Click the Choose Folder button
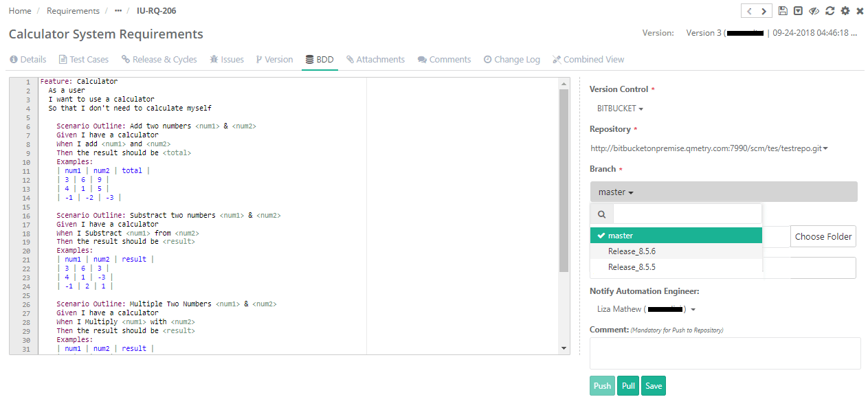The image size is (868, 397). click(823, 236)
